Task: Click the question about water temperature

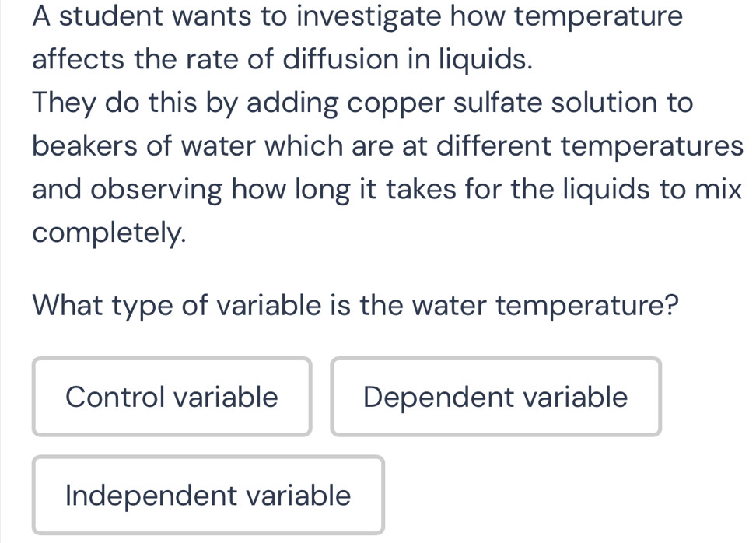Action: [355, 305]
